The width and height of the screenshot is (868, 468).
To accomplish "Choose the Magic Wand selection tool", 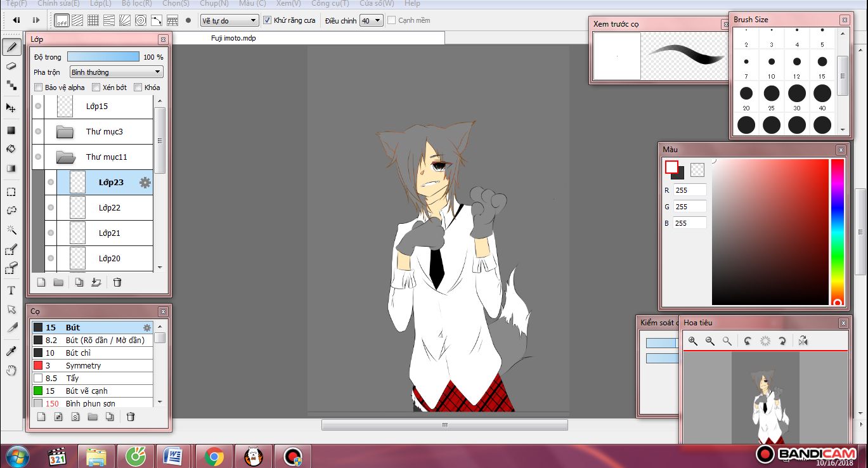I will click(11, 230).
